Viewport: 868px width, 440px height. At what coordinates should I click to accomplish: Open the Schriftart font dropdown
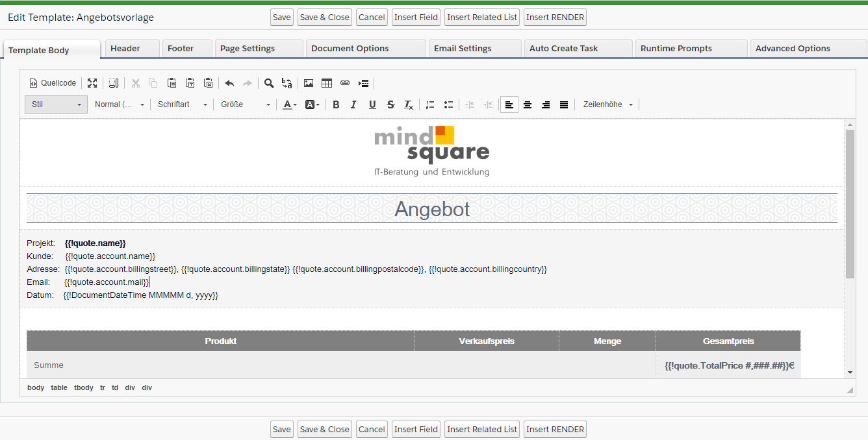(183, 104)
